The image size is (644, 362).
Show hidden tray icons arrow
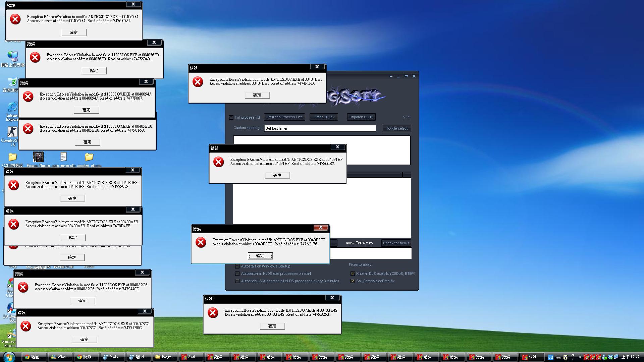580,357
